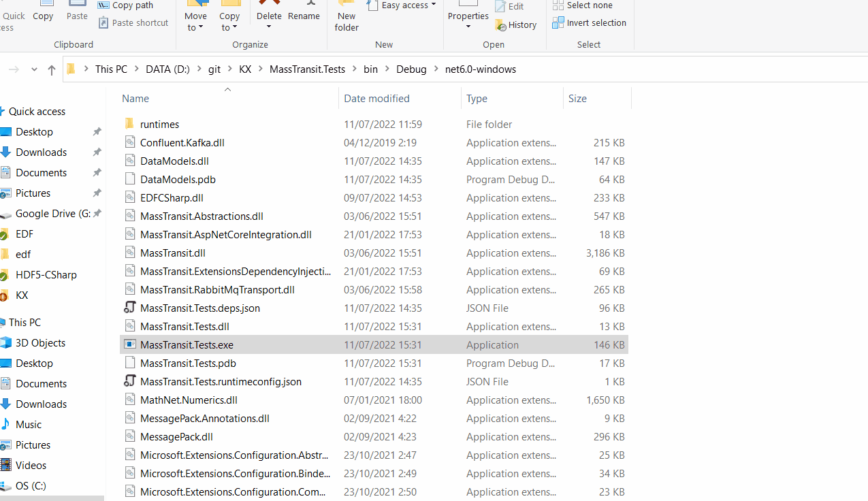868x501 pixels.
Task: Click the bin breadcrumb
Action: 370,69
